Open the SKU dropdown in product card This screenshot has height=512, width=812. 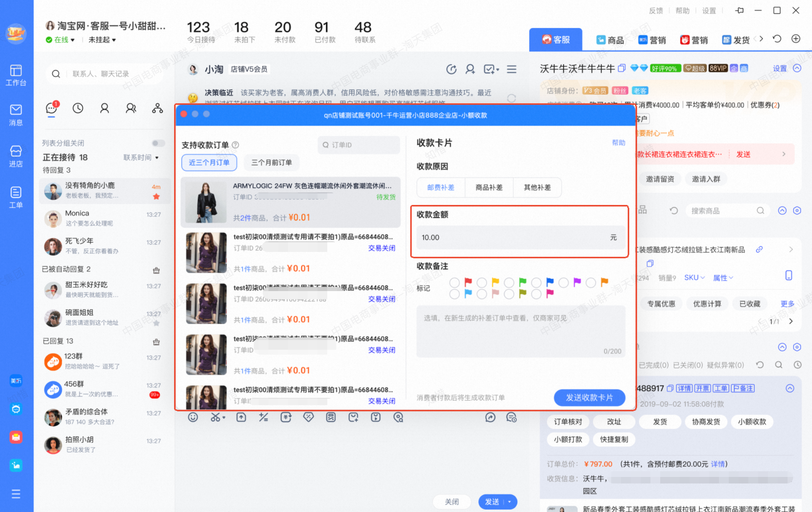point(694,278)
